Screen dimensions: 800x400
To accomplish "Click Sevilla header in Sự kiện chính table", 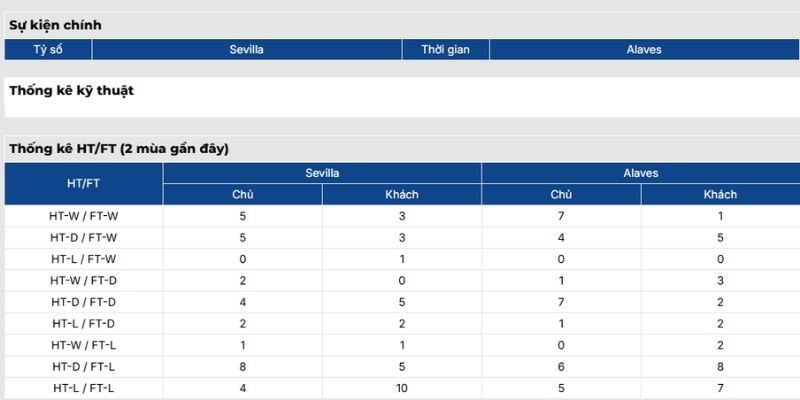I will coord(245,49).
